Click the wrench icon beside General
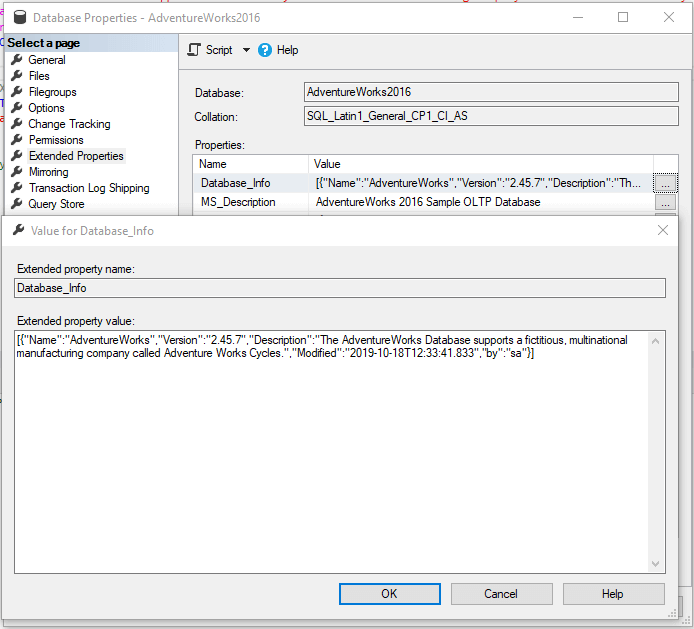This screenshot has width=694, height=629. pos(17,59)
